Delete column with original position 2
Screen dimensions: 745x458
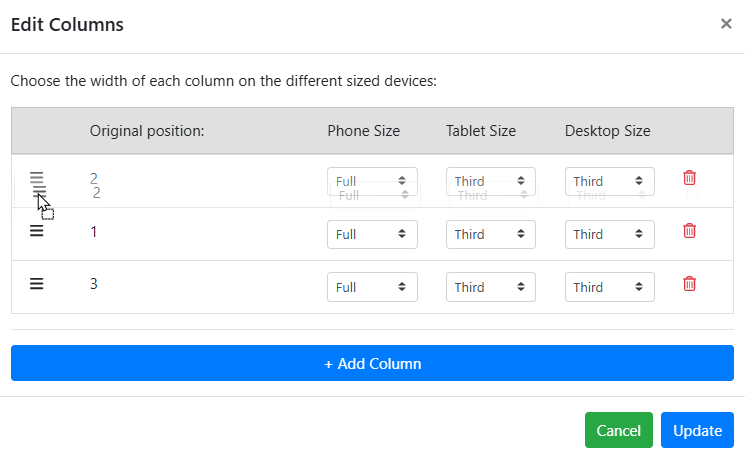coord(689,178)
